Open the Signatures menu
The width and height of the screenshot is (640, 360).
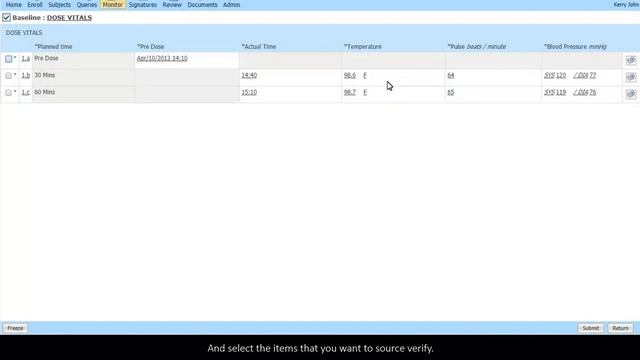tap(142, 5)
